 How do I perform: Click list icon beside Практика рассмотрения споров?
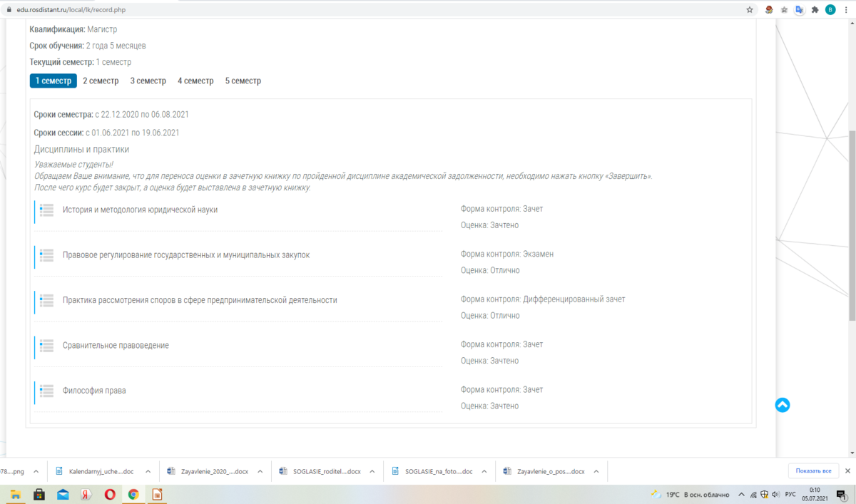pyautogui.click(x=47, y=301)
